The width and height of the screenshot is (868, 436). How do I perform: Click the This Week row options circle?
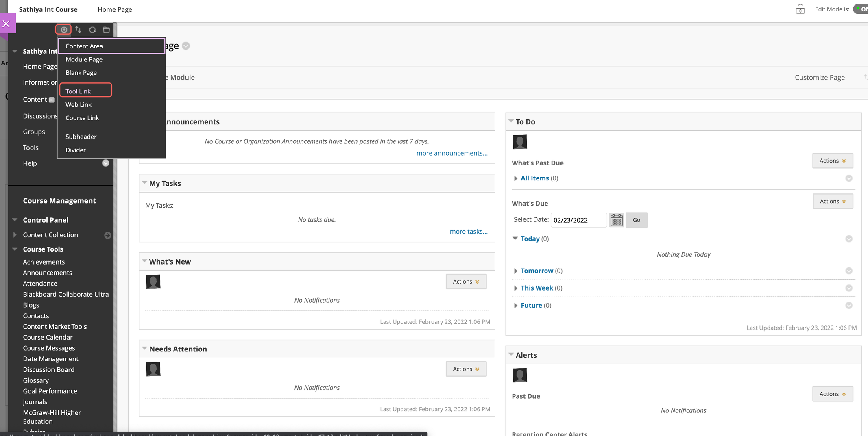849,288
